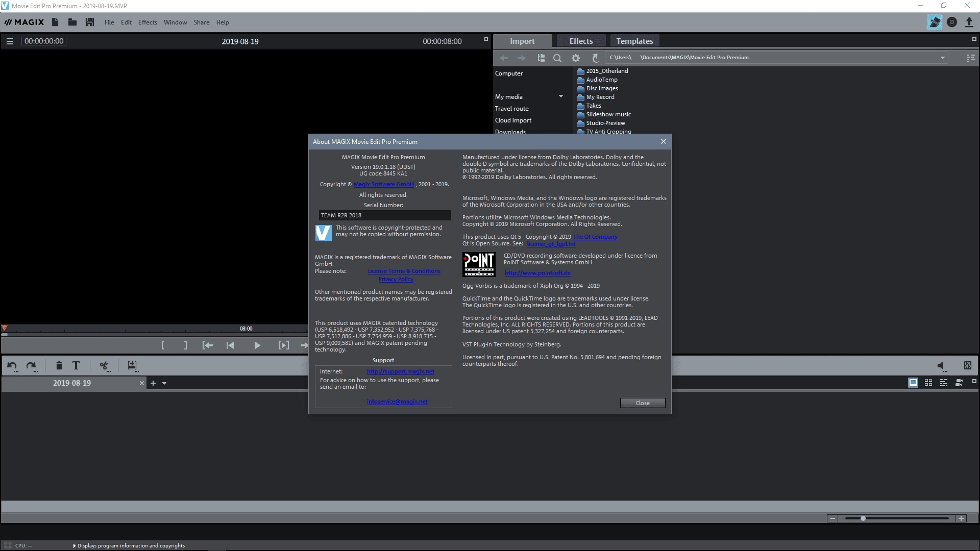Click the insert mode icon in toolbar
The image size is (980, 551).
coord(132,366)
